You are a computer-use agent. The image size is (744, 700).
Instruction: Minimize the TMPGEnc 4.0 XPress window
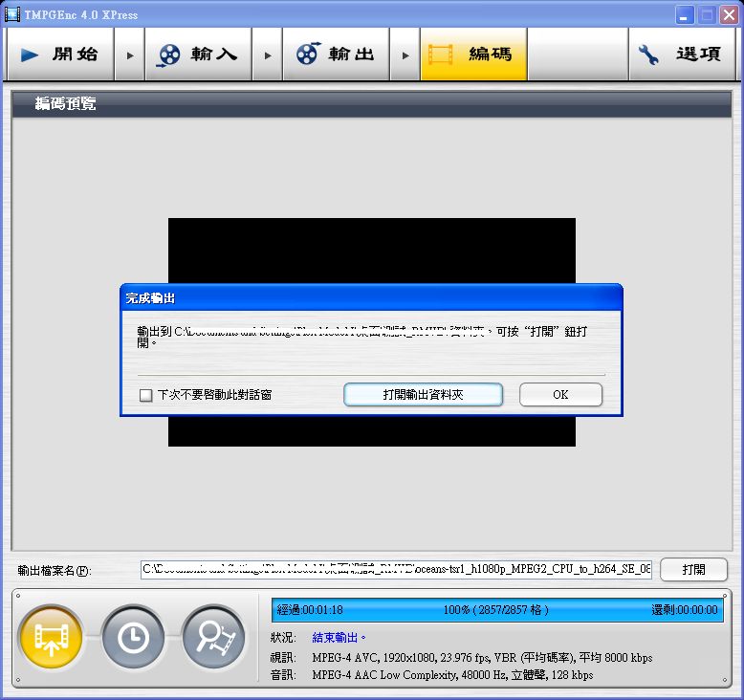(x=684, y=15)
